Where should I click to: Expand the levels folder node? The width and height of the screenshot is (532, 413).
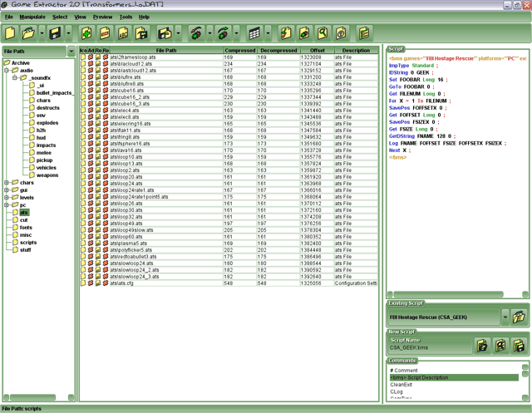[7, 197]
